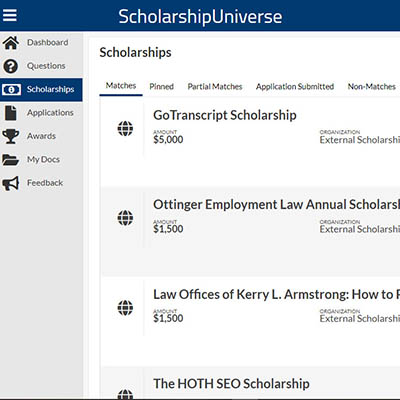Click External Scholarship organization for GoTranscript
Viewport: 400px width, 400px height.
pos(360,140)
